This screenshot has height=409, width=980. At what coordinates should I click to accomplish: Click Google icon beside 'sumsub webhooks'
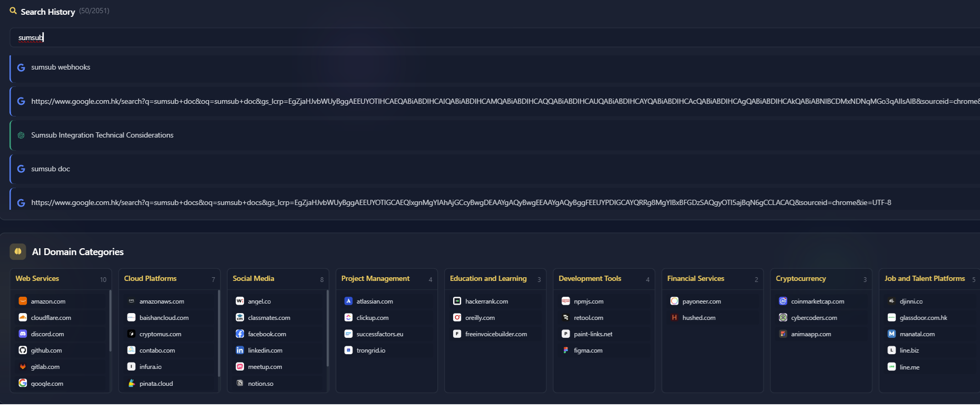(x=21, y=67)
